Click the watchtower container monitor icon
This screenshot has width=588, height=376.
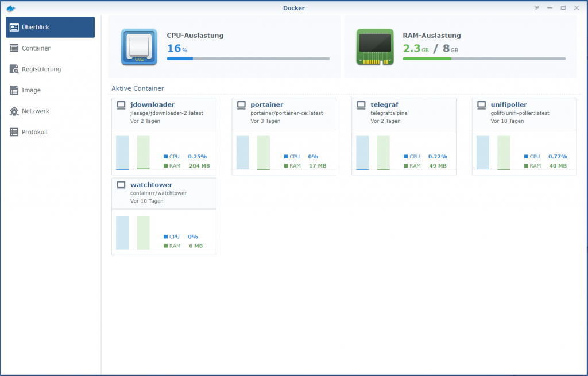tap(121, 185)
